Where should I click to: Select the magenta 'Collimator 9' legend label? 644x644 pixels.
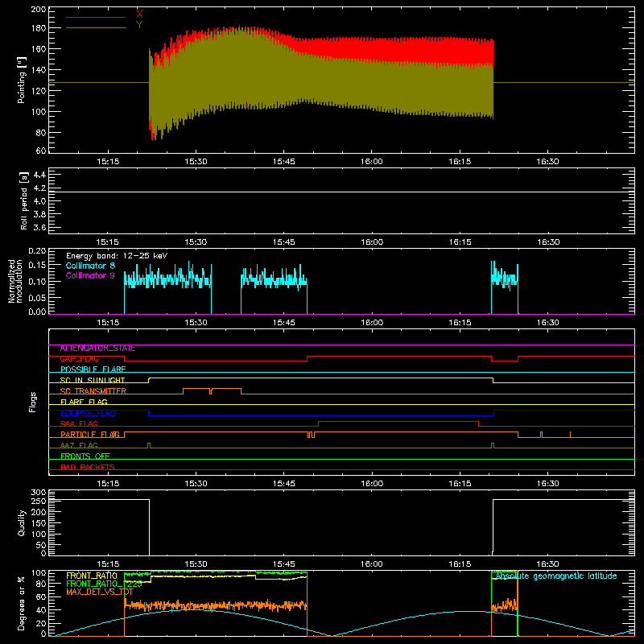click(x=90, y=275)
